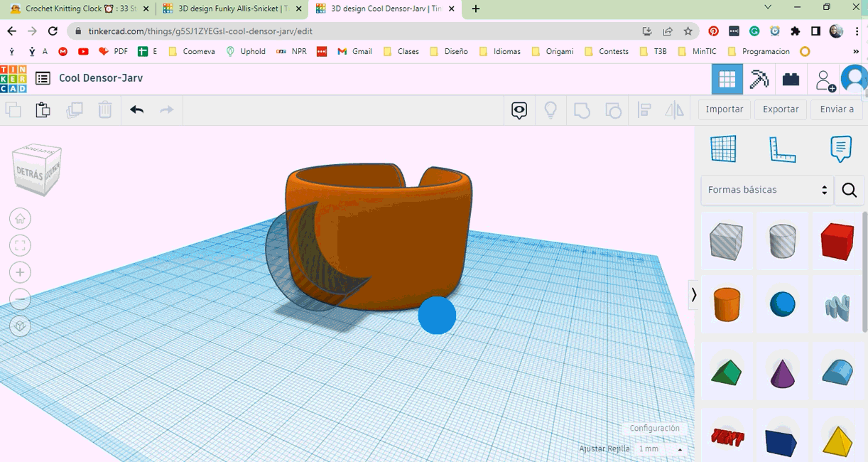Select the red Box shape thumbnail
The width and height of the screenshot is (868, 462).
pyautogui.click(x=837, y=241)
